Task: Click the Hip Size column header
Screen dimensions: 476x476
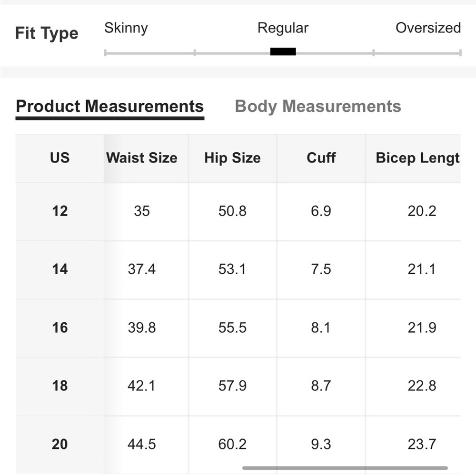Action: (x=233, y=158)
